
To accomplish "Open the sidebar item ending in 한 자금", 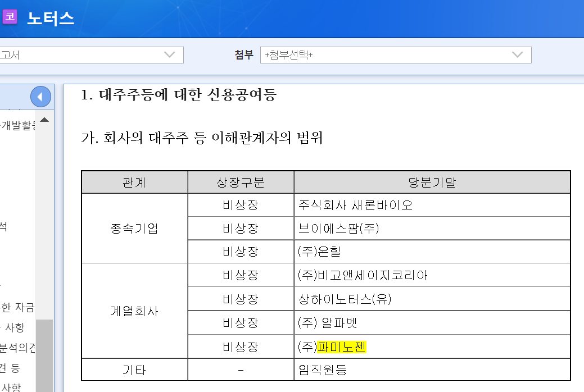I will (17, 308).
